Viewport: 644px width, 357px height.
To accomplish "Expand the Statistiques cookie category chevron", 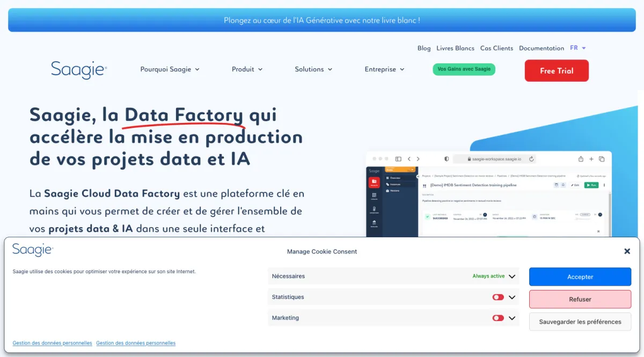I will (512, 297).
